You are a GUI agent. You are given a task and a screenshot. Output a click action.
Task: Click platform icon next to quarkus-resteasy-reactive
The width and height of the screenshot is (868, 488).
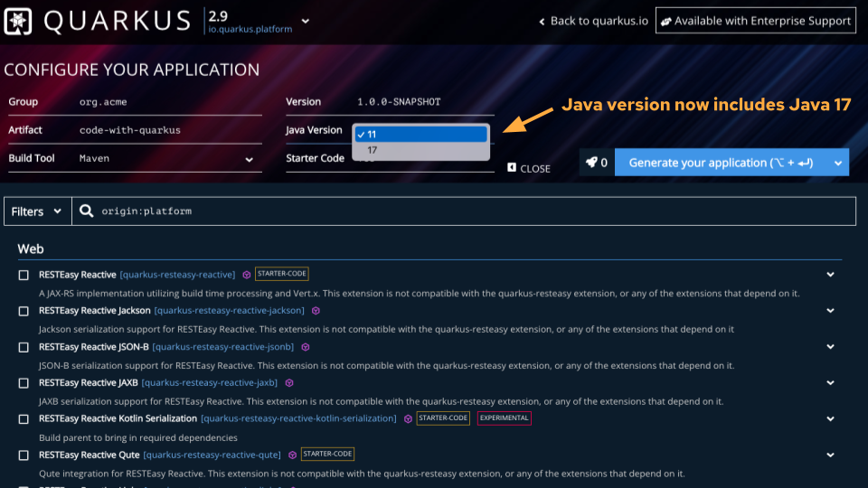245,274
